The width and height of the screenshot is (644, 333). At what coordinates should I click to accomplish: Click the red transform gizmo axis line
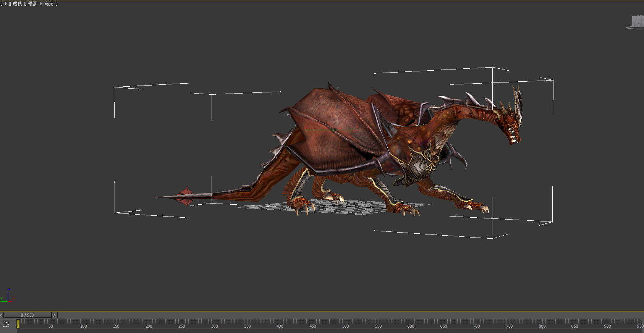coord(328,130)
